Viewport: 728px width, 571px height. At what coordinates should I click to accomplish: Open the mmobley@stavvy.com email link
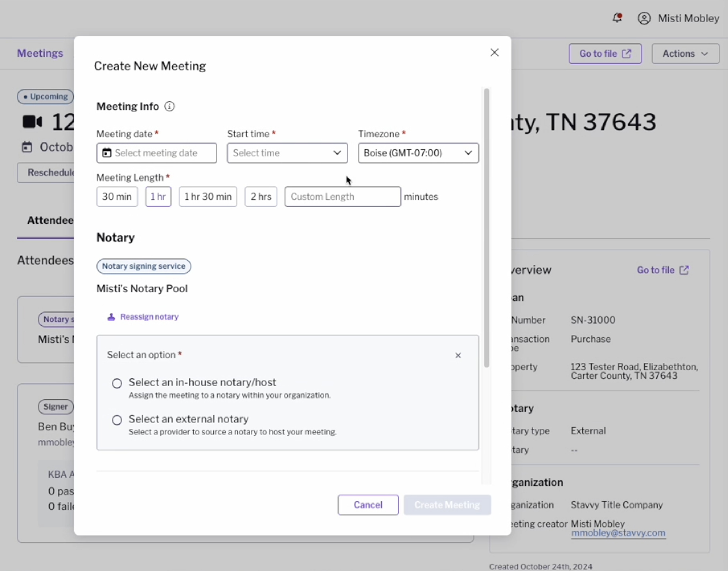click(x=618, y=533)
